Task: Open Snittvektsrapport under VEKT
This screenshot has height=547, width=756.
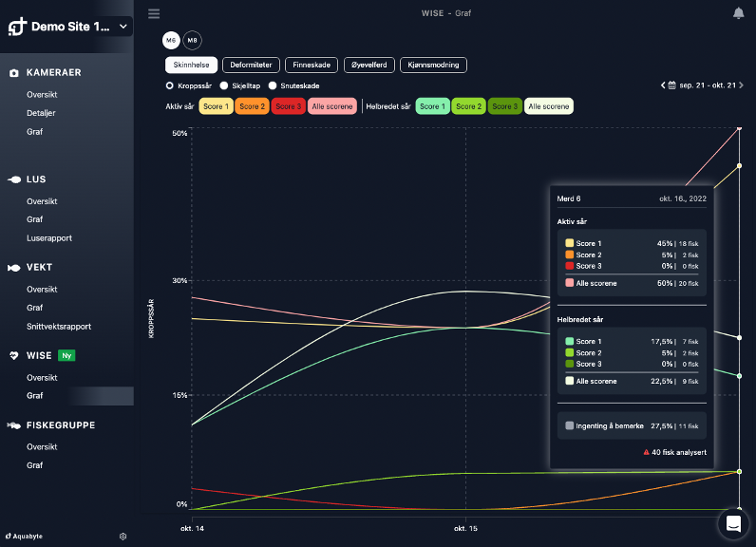Action: (x=59, y=326)
